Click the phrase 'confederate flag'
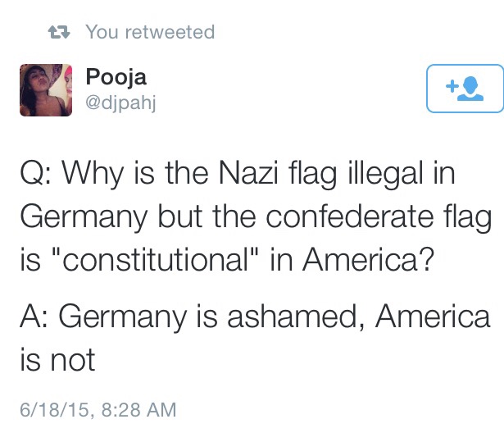 (379, 217)
